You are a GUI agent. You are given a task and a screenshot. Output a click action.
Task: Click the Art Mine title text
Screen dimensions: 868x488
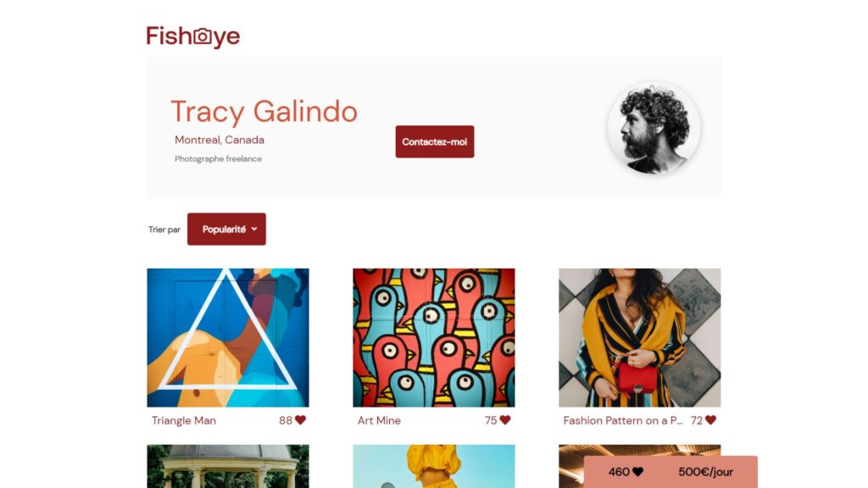click(x=379, y=420)
